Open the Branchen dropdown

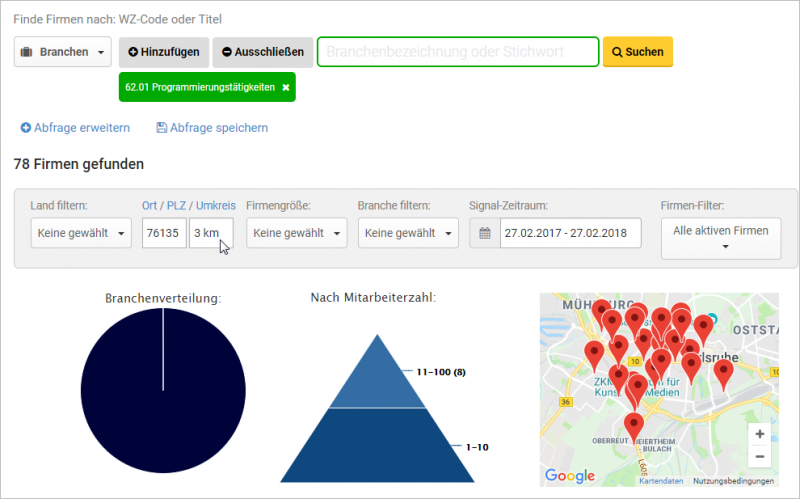click(62, 52)
